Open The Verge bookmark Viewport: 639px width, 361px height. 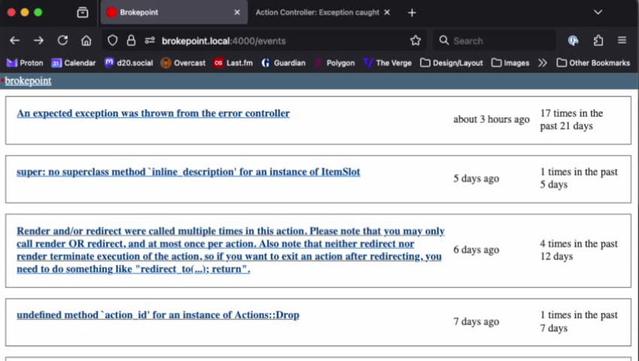(x=388, y=63)
